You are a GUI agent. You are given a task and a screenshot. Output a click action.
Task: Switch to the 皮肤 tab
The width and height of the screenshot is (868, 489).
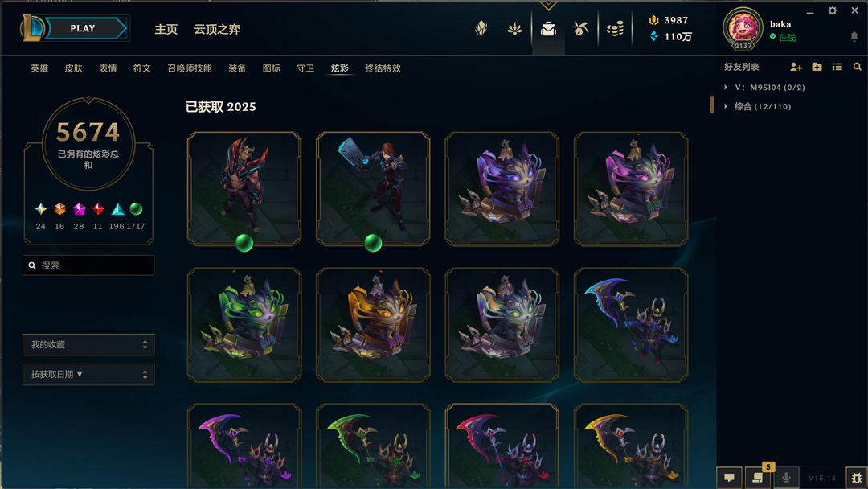(73, 68)
